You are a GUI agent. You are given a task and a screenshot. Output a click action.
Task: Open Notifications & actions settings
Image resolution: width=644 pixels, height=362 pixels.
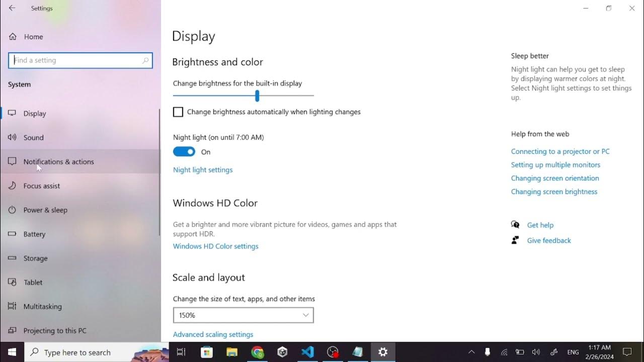pos(80,161)
